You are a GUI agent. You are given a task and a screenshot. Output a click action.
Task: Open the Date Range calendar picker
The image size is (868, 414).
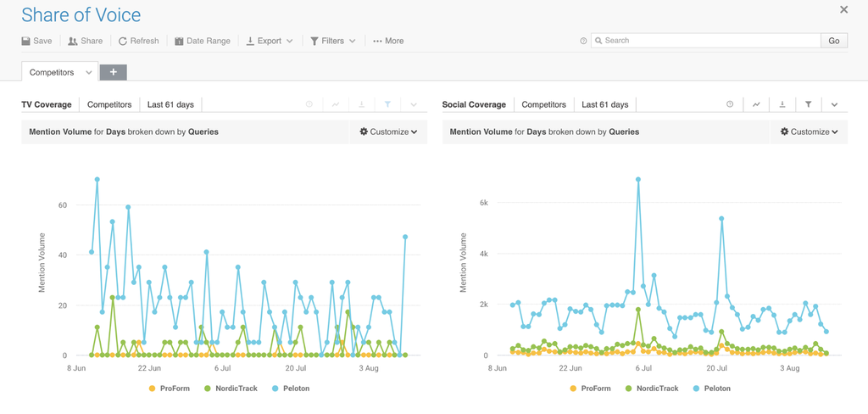coord(203,41)
